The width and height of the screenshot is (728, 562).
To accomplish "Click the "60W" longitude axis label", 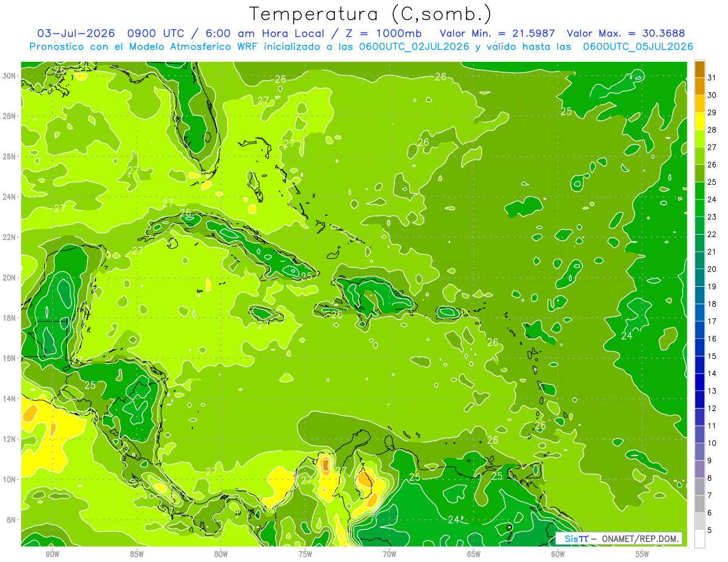I will (558, 554).
